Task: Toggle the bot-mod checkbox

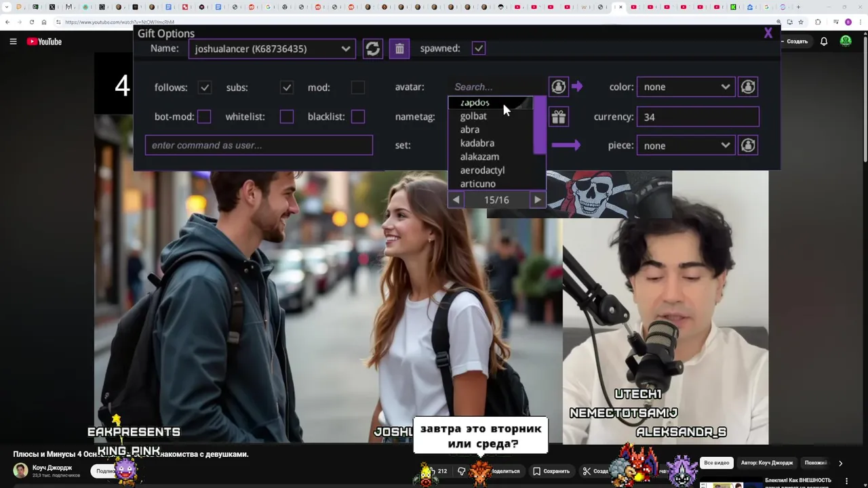Action: click(x=204, y=117)
